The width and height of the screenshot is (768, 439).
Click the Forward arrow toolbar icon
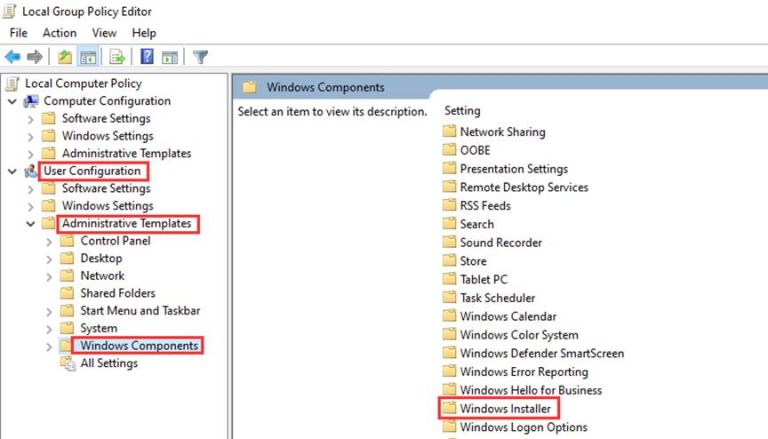(x=35, y=57)
